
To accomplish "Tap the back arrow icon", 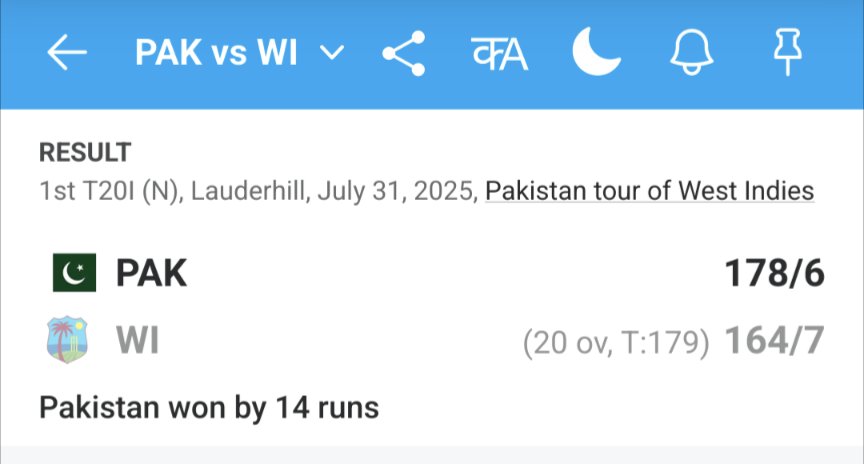I will coord(67,52).
